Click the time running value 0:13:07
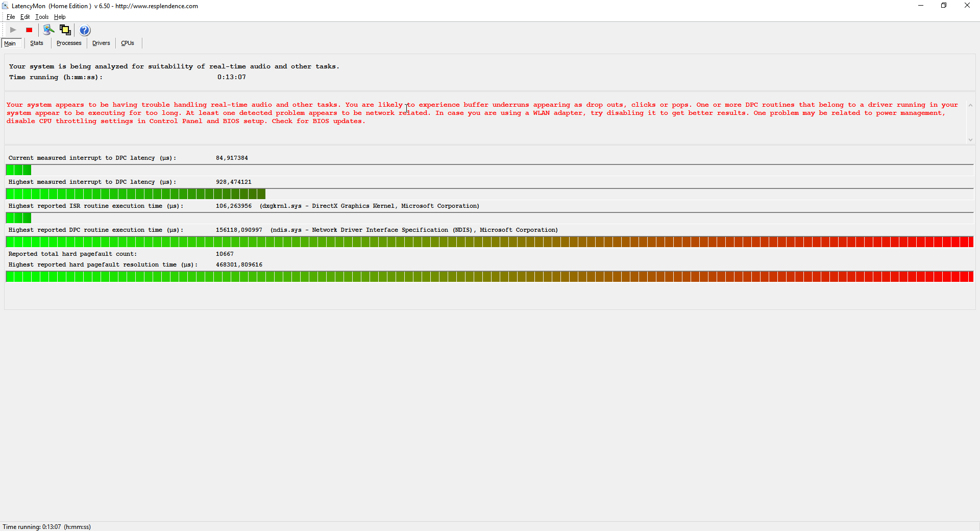 [232, 77]
